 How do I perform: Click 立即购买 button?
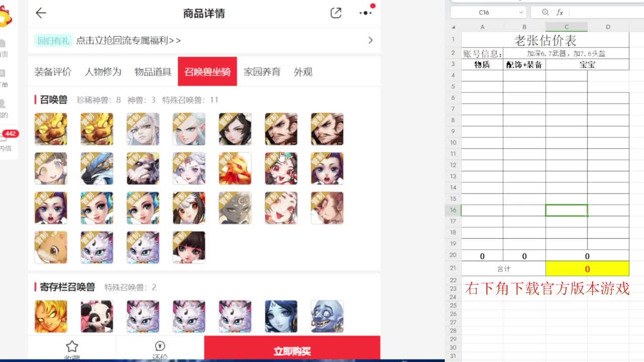(292, 348)
